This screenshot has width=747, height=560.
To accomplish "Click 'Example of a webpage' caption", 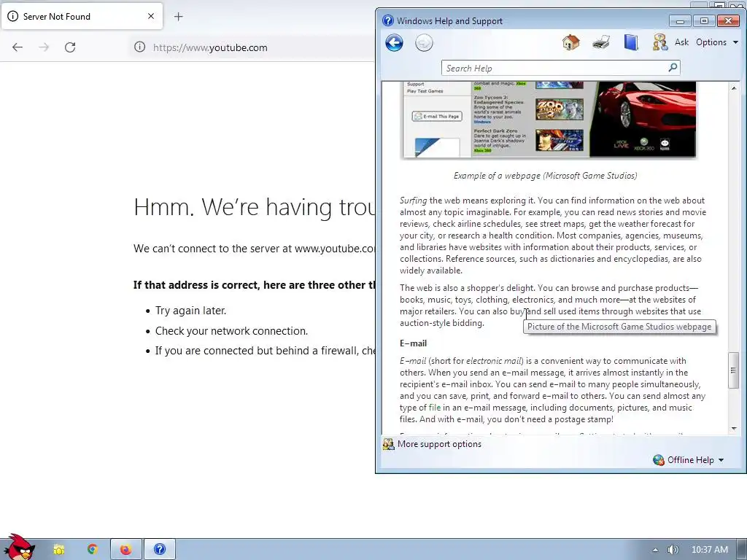I will point(545,176).
